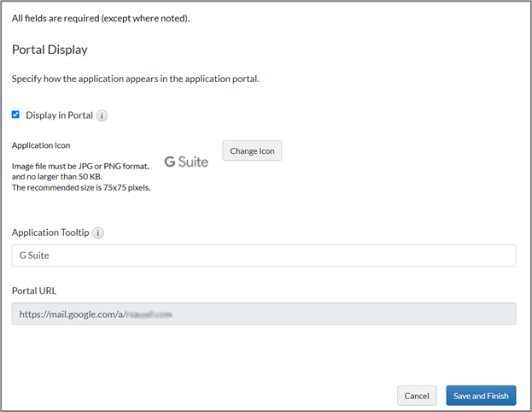Click the info icon beside Display in Portal

[102, 115]
